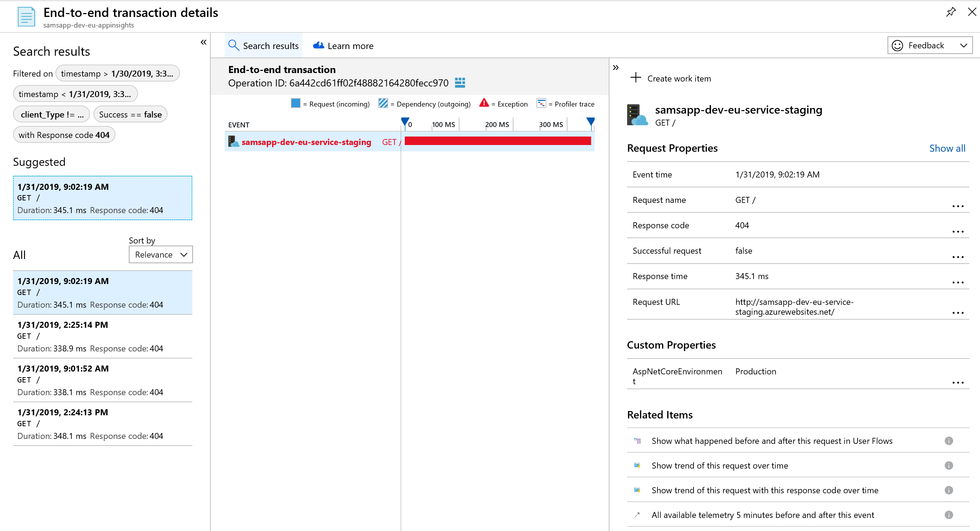Click info icon for User Flows item
Image resolution: width=980 pixels, height=531 pixels.
coord(949,440)
